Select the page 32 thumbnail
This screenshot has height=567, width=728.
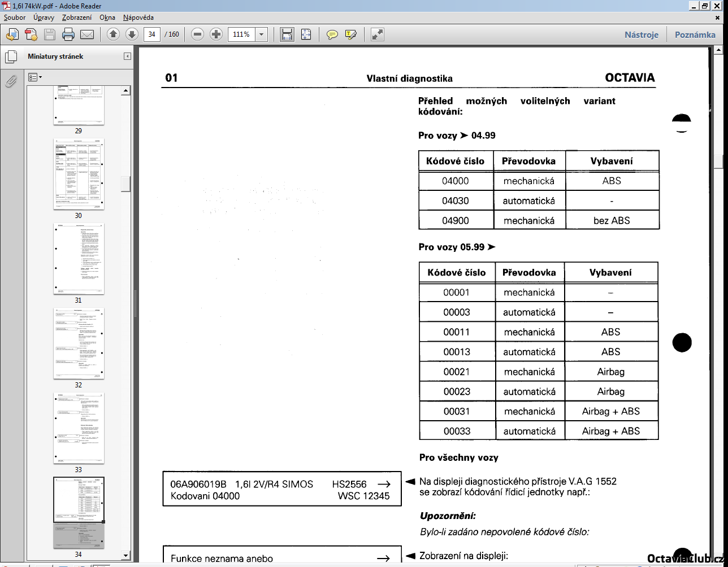pos(79,343)
